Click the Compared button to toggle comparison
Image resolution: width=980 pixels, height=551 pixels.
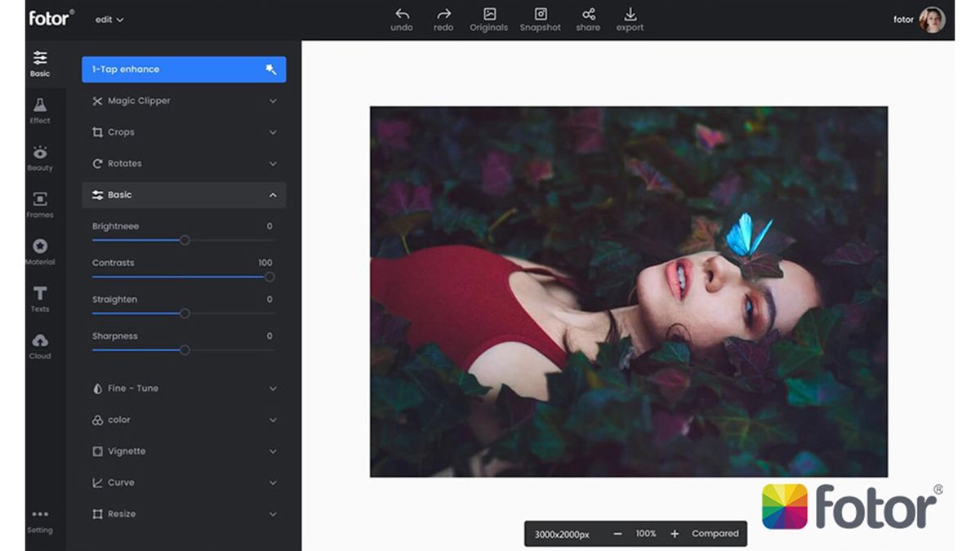(x=714, y=533)
